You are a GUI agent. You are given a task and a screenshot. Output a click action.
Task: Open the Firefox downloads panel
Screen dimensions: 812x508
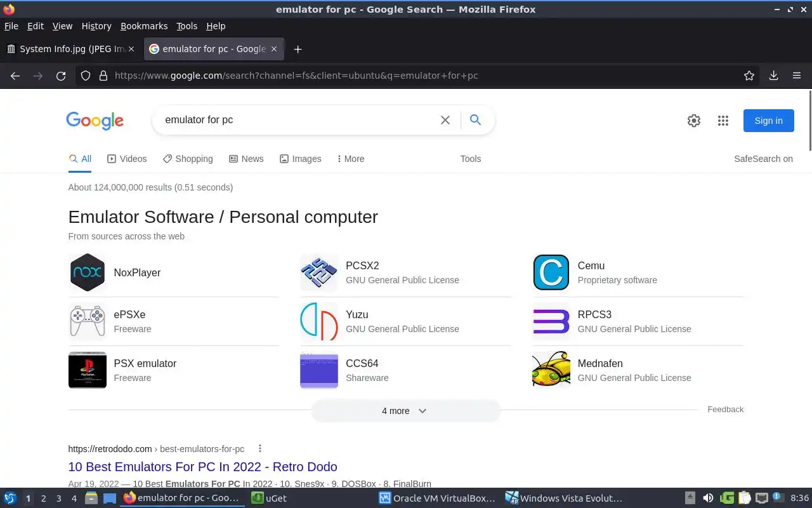tap(773, 76)
